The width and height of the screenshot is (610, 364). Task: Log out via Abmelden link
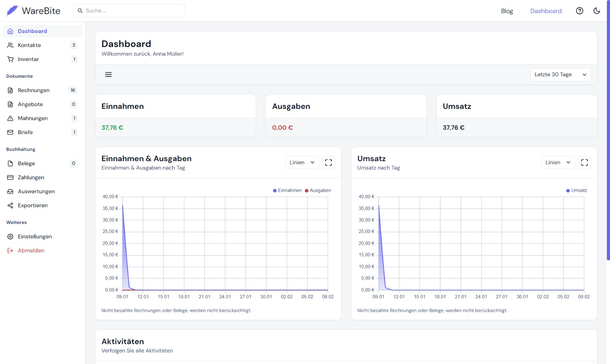[x=31, y=250]
